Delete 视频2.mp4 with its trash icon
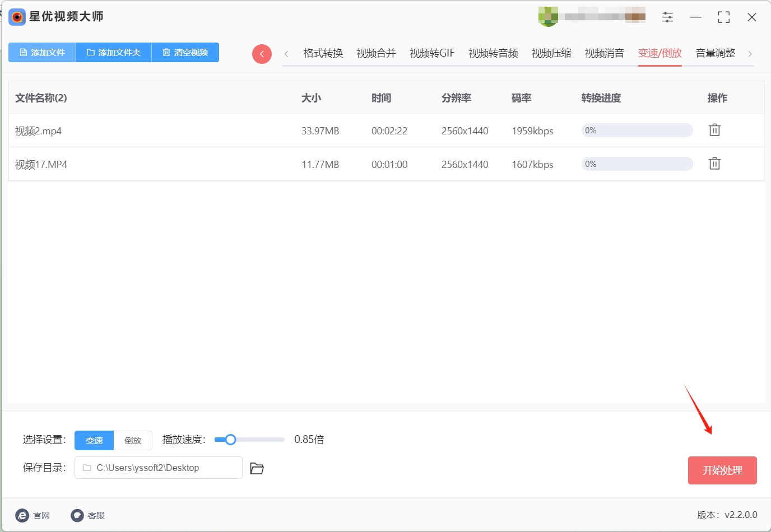Image resolution: width=771 pixels, height=532 pixels. click(x=714, y=130)
